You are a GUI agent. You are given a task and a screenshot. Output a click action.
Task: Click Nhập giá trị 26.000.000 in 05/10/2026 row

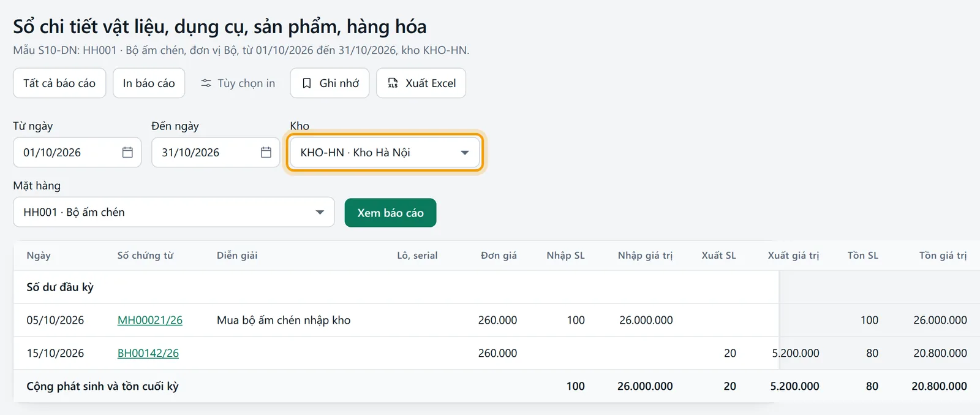point(646,320)
